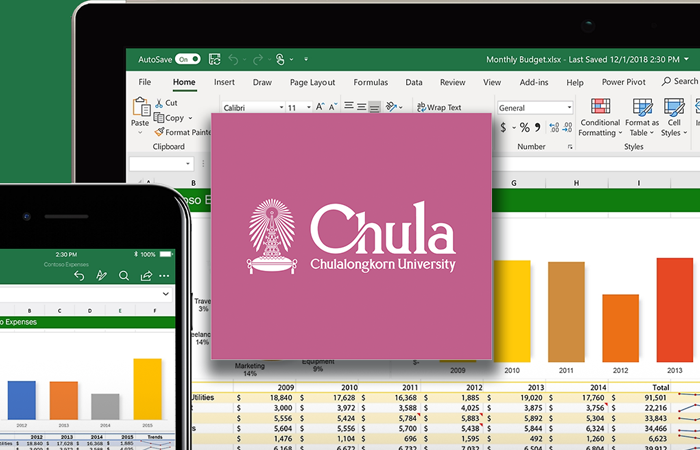Expand the phone formula bar chevron
Screen dimensions: 700x450
click(x=166, y=294)
